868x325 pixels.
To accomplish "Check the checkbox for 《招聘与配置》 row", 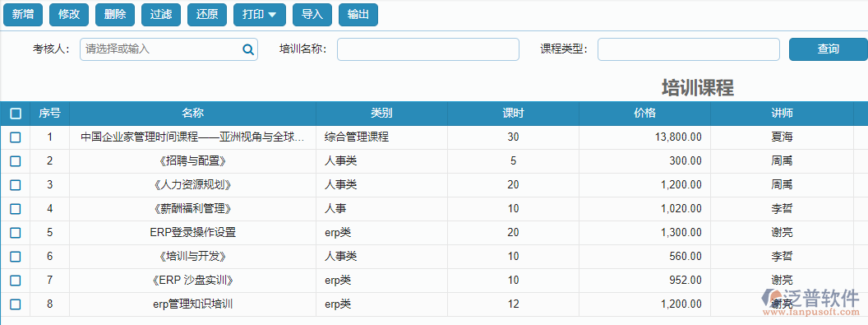I will (16, 161).
